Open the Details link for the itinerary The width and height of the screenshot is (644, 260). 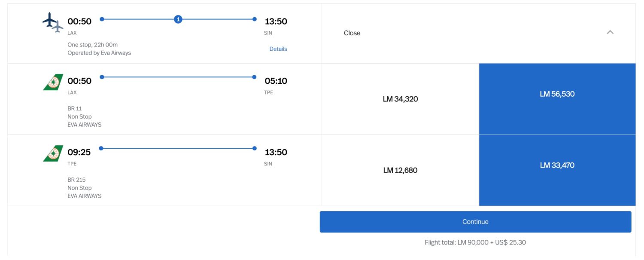[x=278, y=49]
